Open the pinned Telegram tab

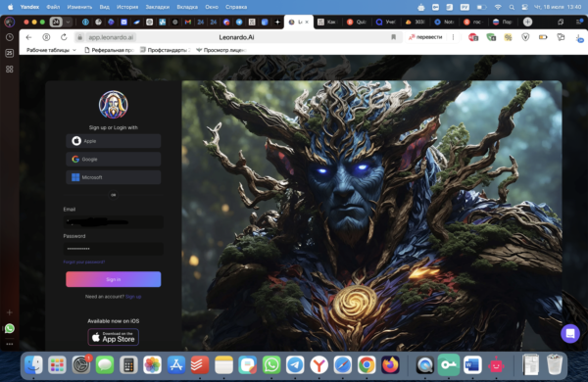tap(239, 22)
